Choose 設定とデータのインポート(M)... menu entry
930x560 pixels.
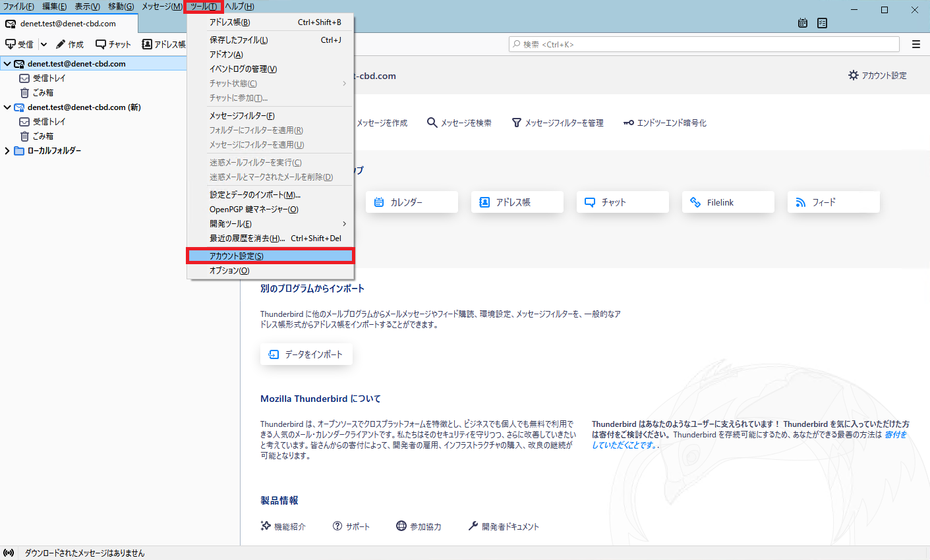270,195
